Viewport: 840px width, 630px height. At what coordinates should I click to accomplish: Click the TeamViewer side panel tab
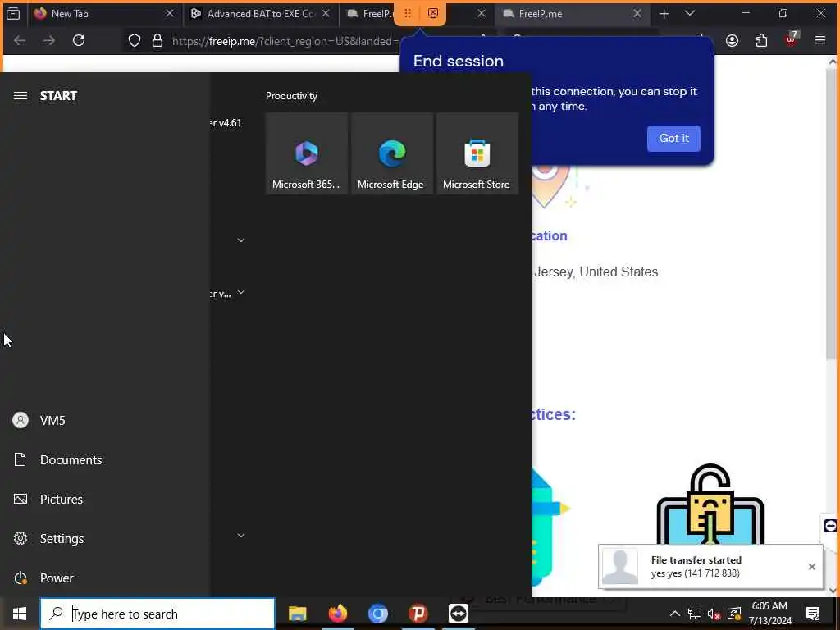[x=830, y=526]
